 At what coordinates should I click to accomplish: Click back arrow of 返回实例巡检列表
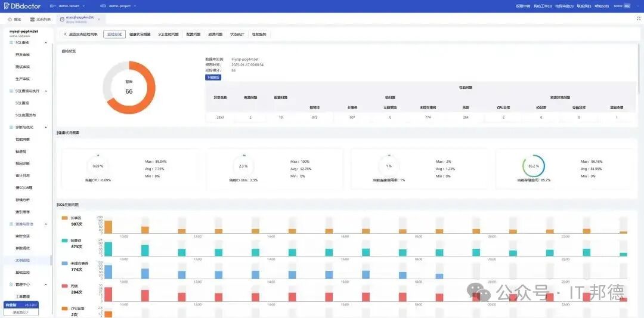coord(66,35)
